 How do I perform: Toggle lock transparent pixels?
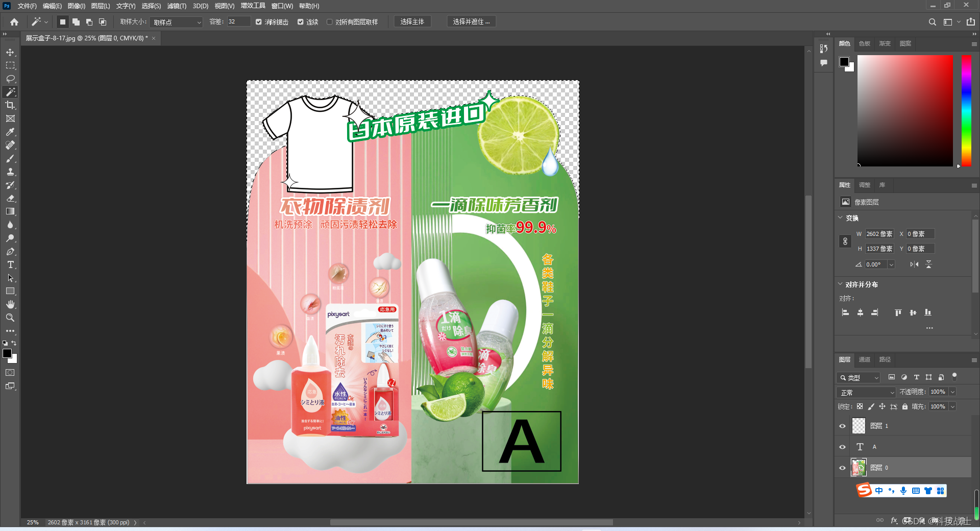pyautogui.click(x=860, y=407)
